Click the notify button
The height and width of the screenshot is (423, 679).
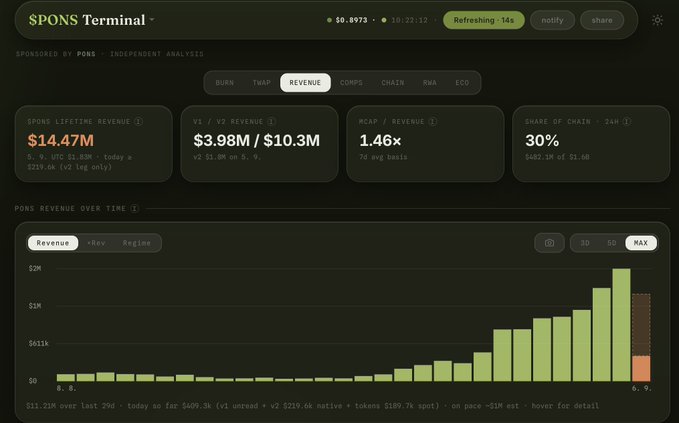(552, 20)
